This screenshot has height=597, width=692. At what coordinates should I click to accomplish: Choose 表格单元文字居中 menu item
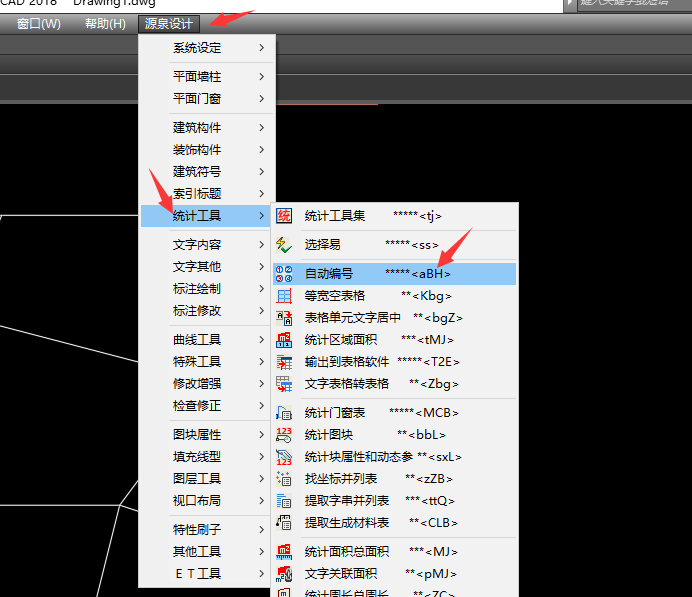(x=395, y=318)
